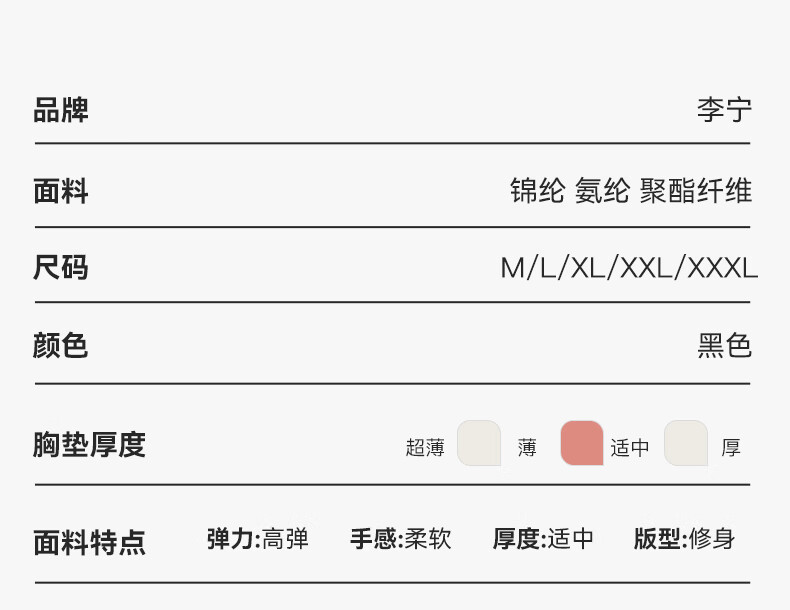Click the standalone 厚 label at the row end
Screen dimensions: 790x610
click(731, 448)
